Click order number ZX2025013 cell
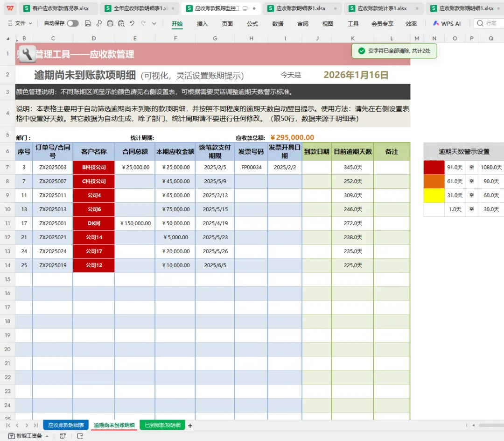Screen dimensions: 504x441 pyautogui.click(x=53, y=209)
